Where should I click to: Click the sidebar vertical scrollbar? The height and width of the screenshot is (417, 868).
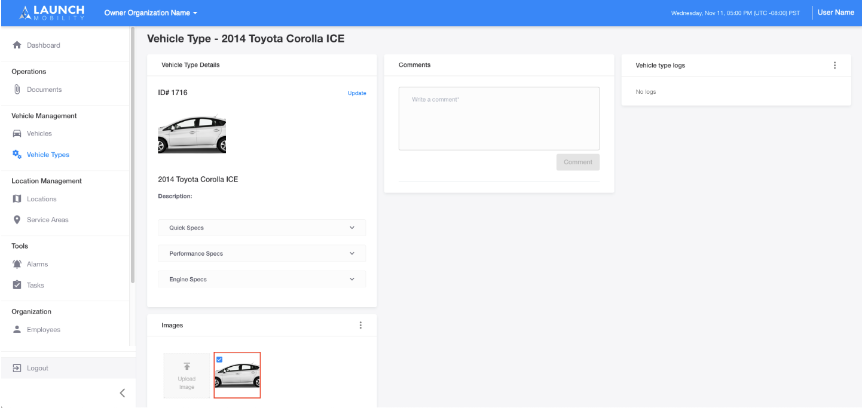point(133,155)
